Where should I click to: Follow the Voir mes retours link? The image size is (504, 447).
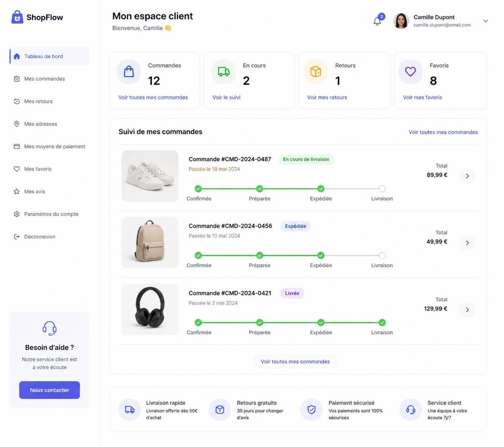pyautogui.click(x=327, y=97)
